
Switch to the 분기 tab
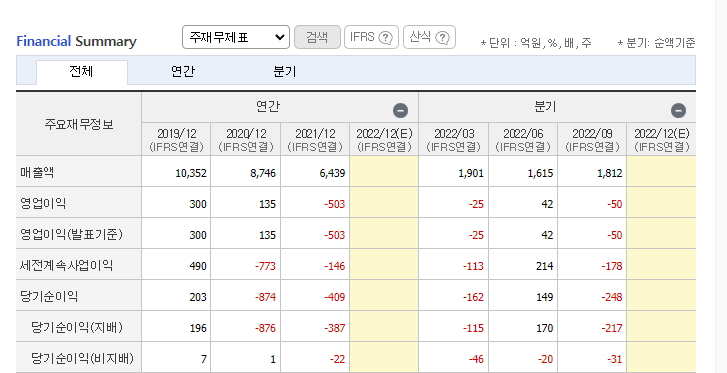click(x=285, y=72)
